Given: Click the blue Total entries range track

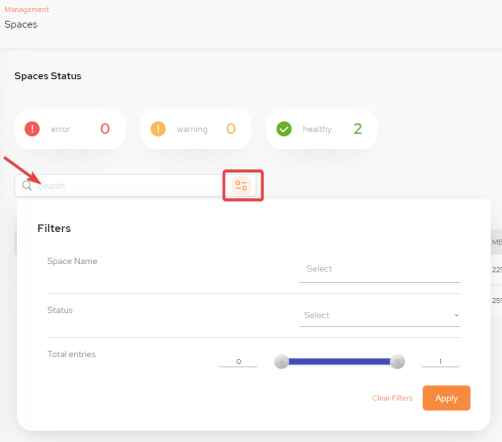Looking at the screenshot, I should (339, 361).
